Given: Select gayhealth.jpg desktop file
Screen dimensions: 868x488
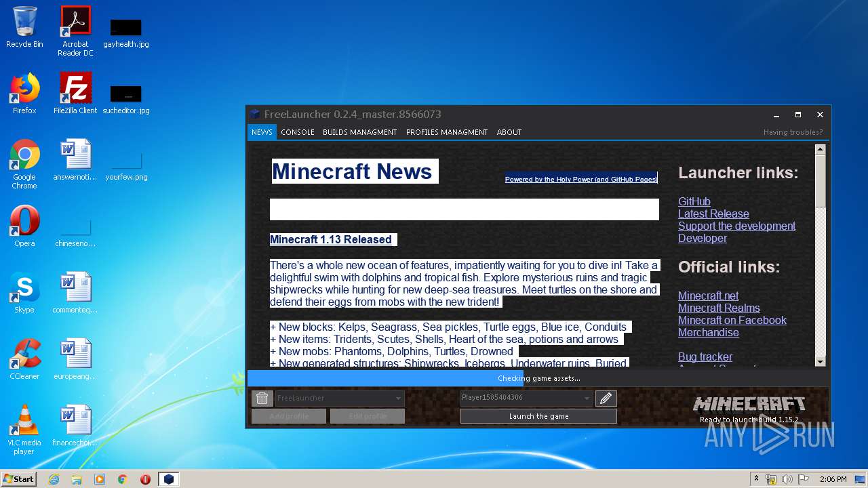Looking at the screenshot, I should coord(126,32).
